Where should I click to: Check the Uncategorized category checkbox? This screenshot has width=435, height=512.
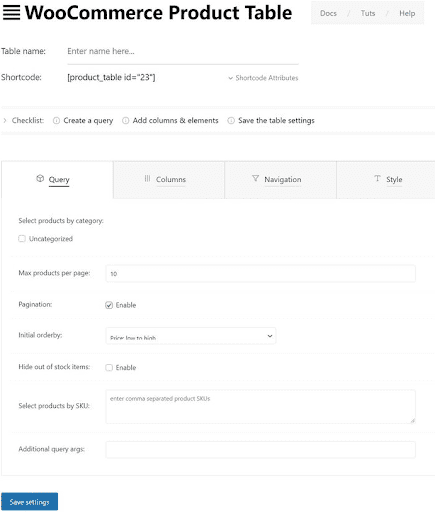click(22, 238)
